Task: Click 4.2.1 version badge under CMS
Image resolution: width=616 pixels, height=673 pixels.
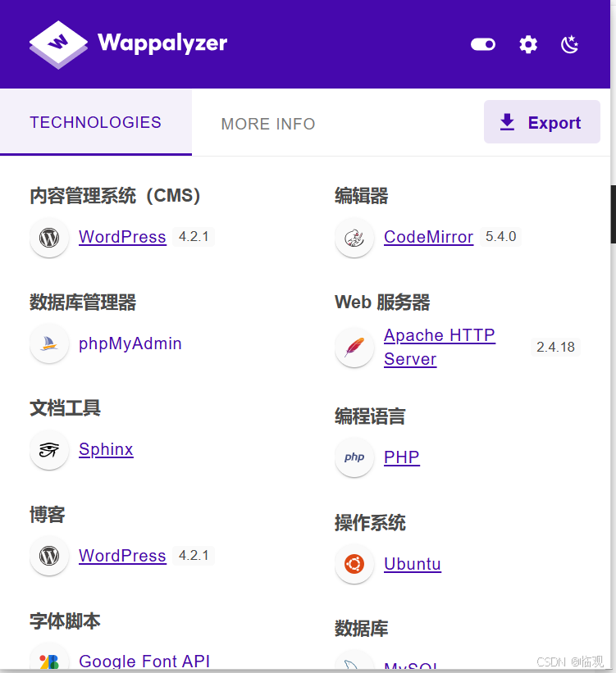Action: [x=194, y=237]
